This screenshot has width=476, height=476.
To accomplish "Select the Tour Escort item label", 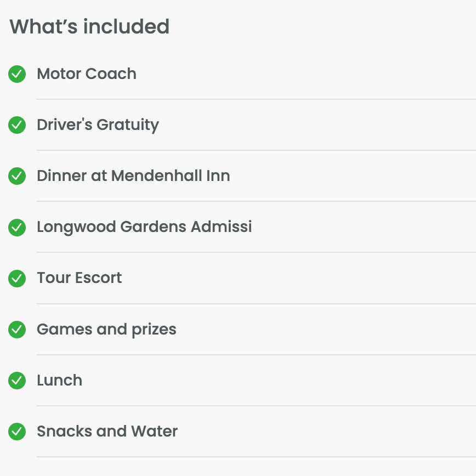I will (80, 278).
